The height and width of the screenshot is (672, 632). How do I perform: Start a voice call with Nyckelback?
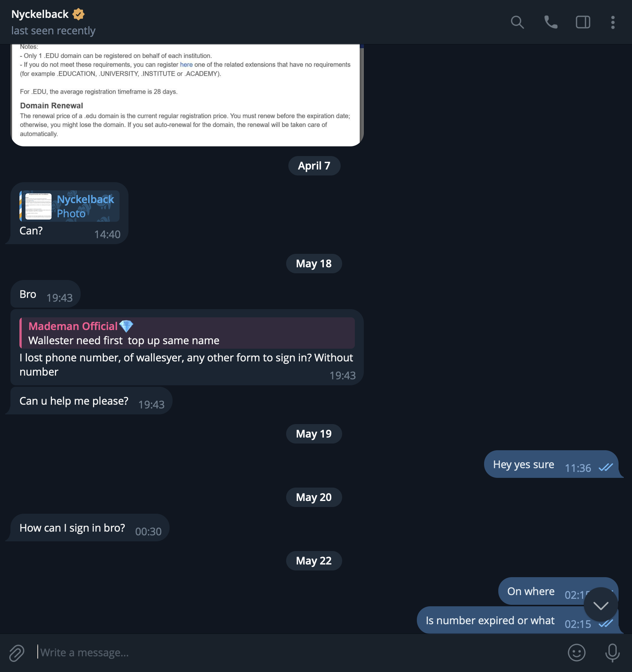tap(551, 22)
